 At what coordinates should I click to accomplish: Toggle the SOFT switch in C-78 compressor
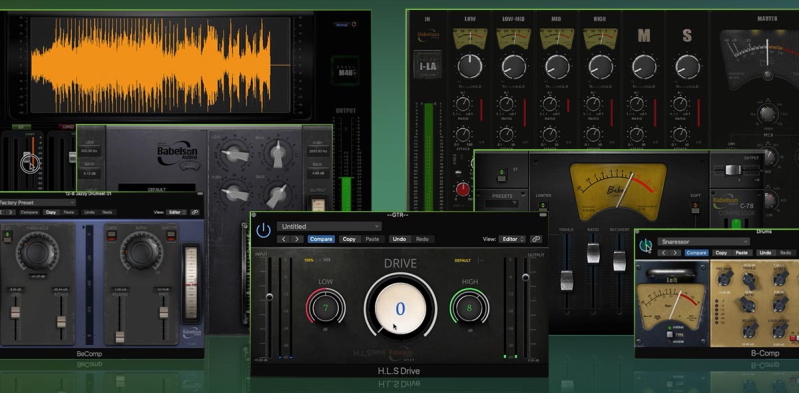pos(696,207)
